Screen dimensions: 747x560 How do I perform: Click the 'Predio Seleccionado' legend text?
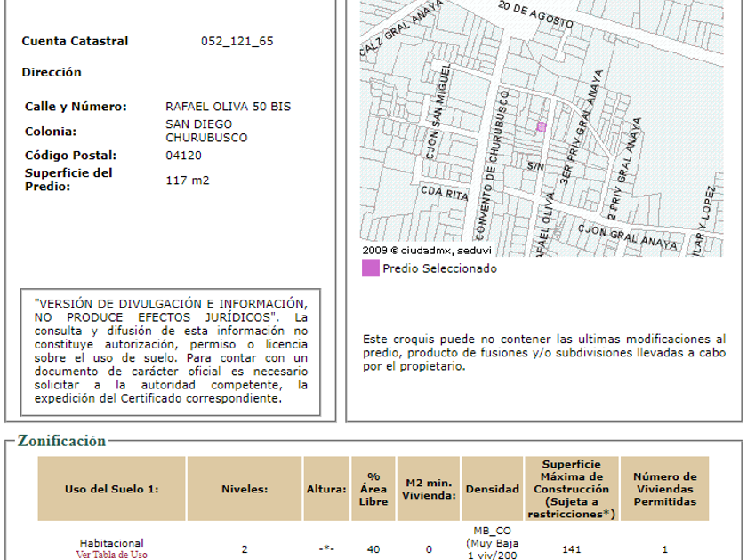tap(439, 268)
